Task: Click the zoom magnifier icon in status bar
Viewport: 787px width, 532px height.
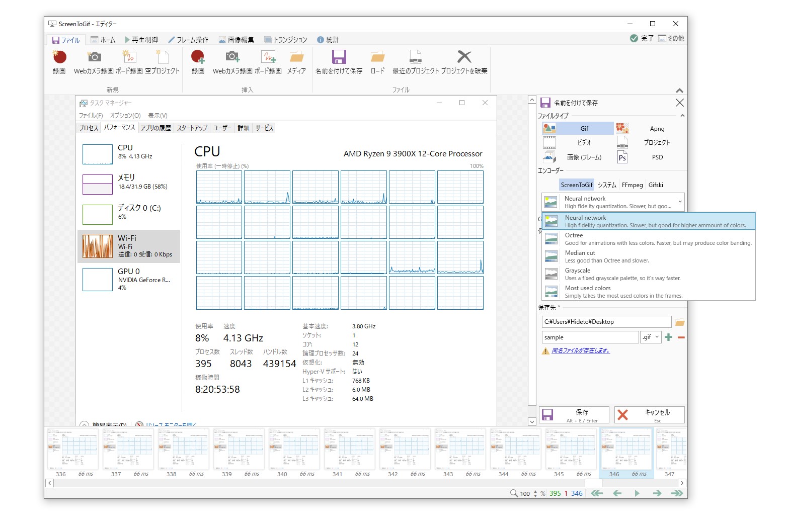Action: click(514, 493)
